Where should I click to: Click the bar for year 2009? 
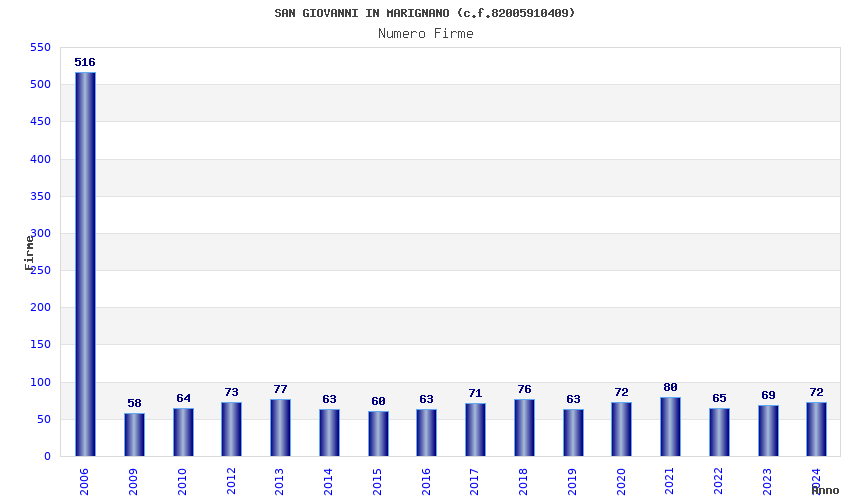coord(134,434)
